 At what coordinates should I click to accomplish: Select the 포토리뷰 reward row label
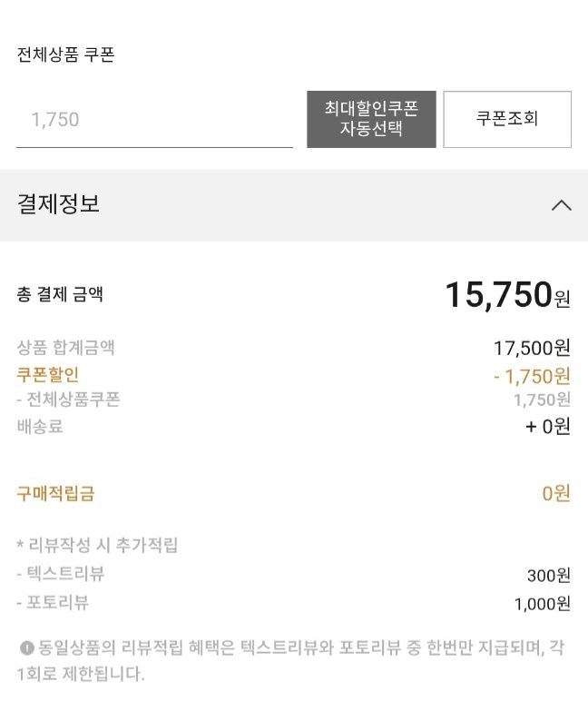[53, 602]
